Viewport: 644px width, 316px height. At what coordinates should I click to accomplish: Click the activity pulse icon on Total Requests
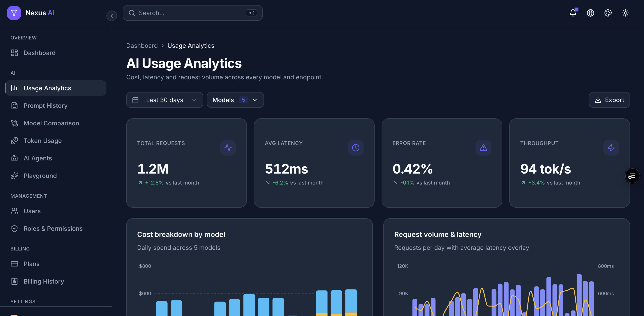(228, 148)
